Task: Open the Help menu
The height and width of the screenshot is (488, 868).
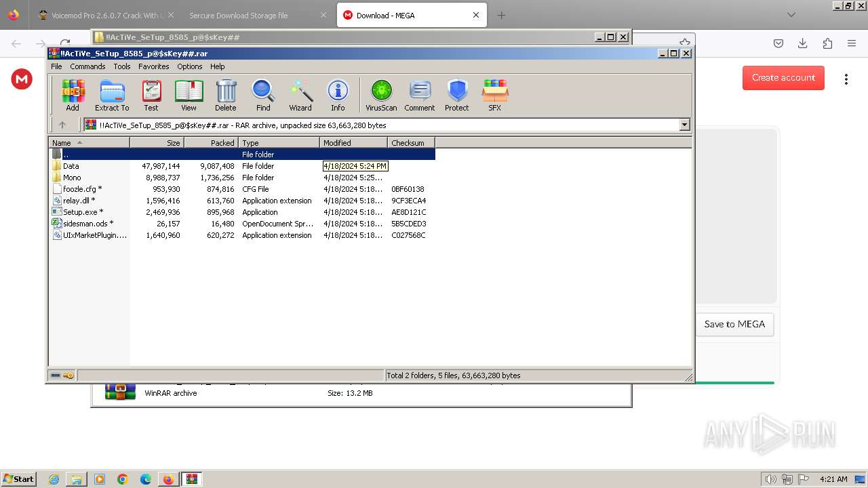Action: pyautogui.click(x=218, y=66)
